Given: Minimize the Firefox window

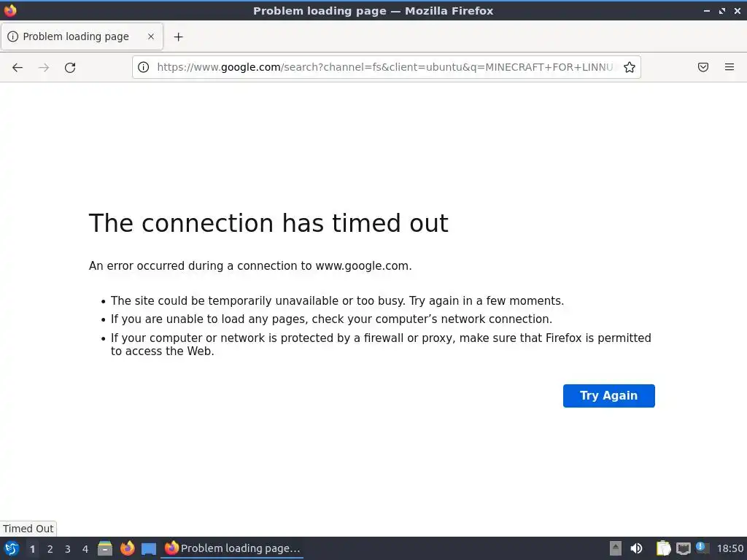Looking at the screenshot, I should 707,10.
